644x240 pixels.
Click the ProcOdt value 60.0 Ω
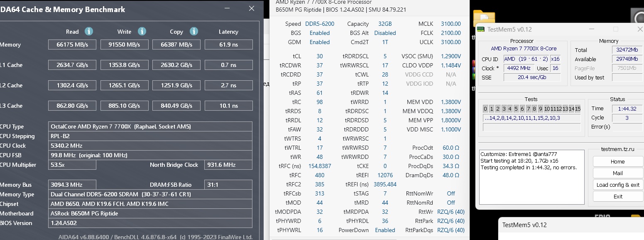click(451, 148)
